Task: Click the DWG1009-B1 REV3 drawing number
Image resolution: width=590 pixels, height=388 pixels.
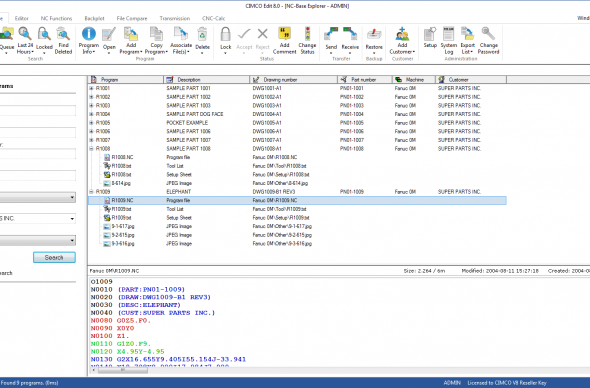Action: pyautogui.click(x=274, y=192)
